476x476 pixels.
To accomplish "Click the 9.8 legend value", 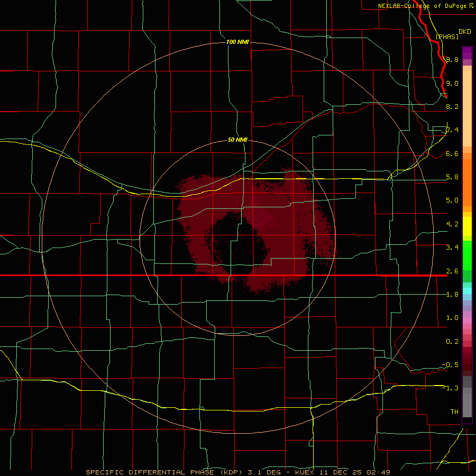I will 452,59.
